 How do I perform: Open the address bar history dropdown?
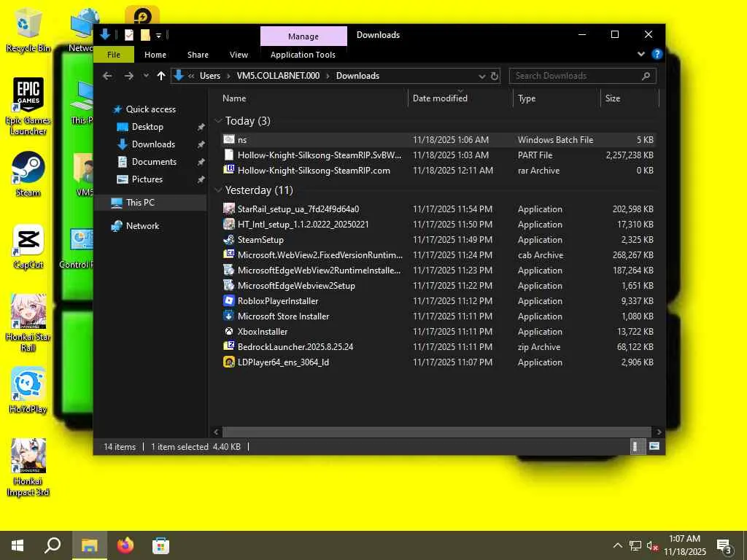tap(481, 76)
